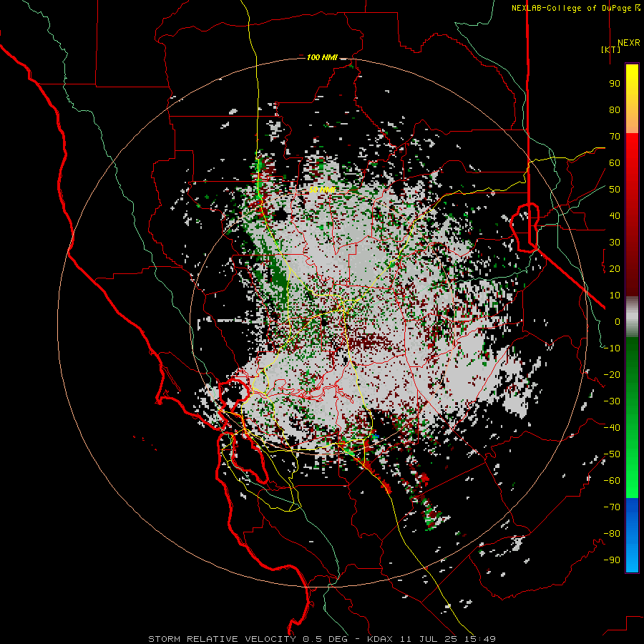Click the gray zero-velocity segment of color bar
Image resolution: width=644 pixels, height=644 pixels.
[x=632, y=317]
